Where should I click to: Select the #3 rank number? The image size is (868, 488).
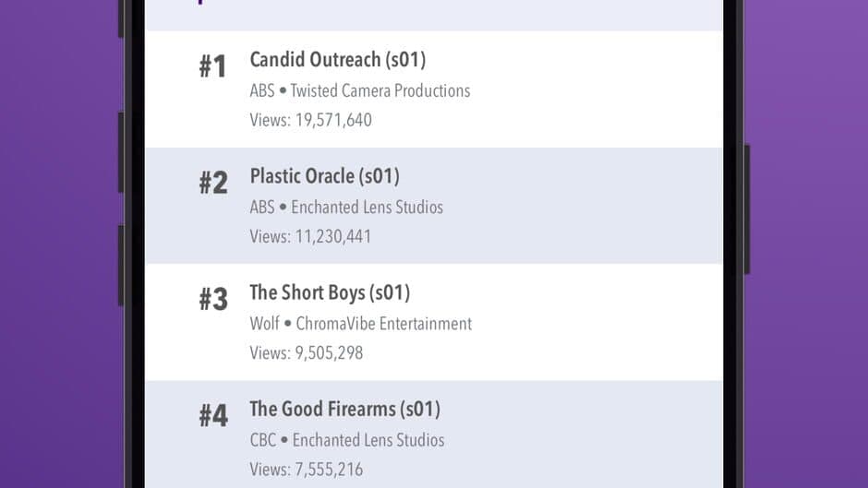pos(212,299)
